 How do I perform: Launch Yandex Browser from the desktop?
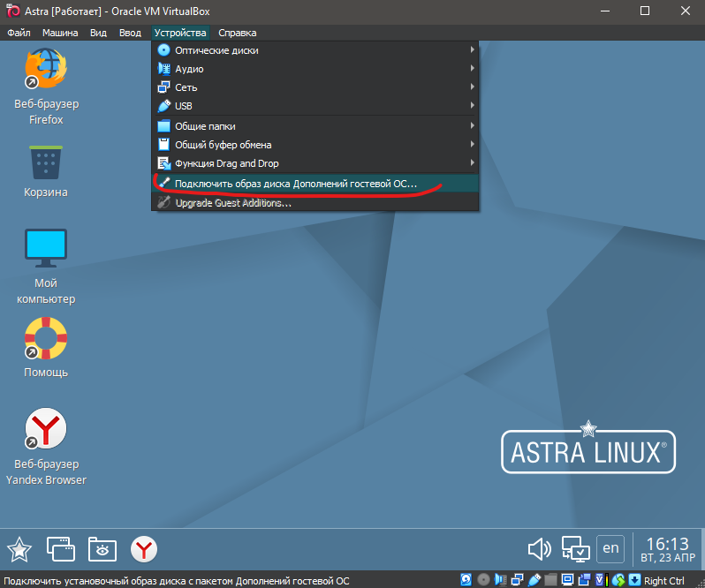[46, 428]
